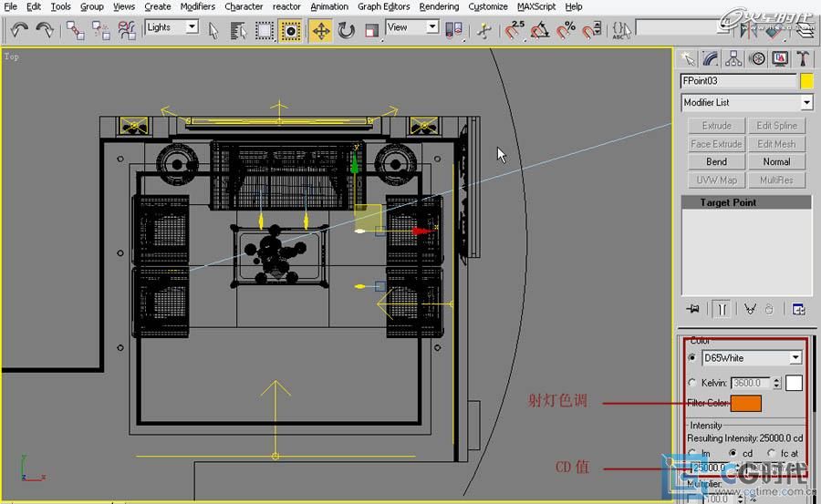Click the Select Object arrow tool
Viewport: 821px width, 504px height.
tap(213, 30)
